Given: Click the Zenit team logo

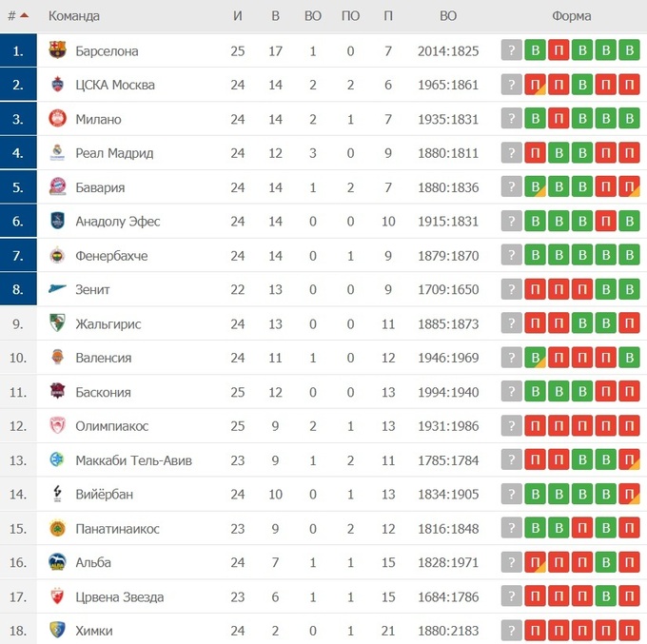Looking at the screenshot, I should (x=57, y=289).
